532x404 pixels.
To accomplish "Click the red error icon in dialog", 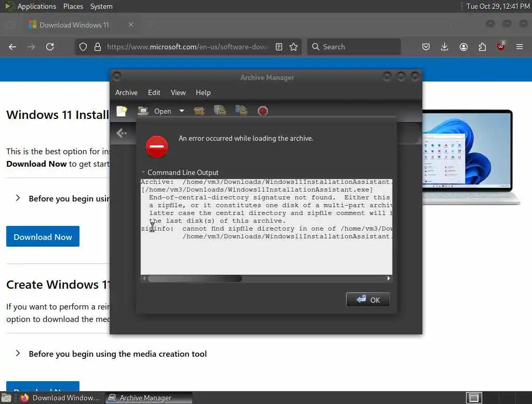I will click(x=157, y=146).
